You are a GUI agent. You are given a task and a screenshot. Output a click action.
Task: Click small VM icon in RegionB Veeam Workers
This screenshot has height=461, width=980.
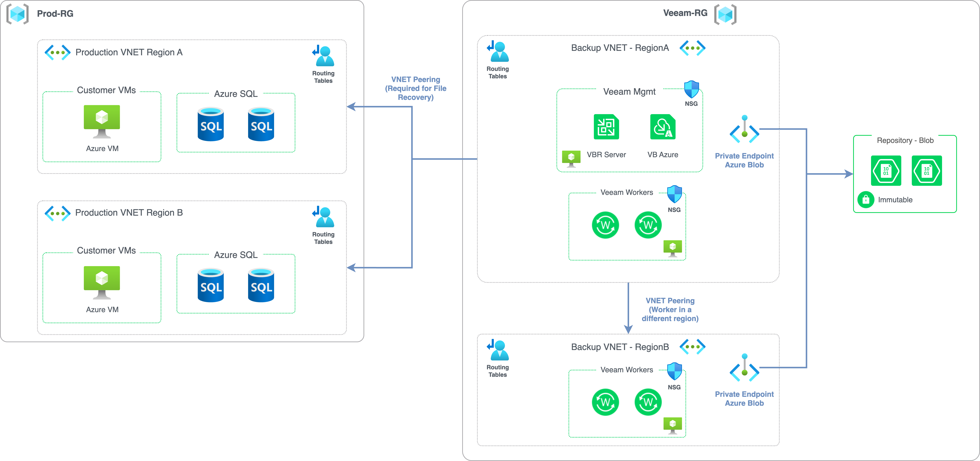tap(673, 426)
